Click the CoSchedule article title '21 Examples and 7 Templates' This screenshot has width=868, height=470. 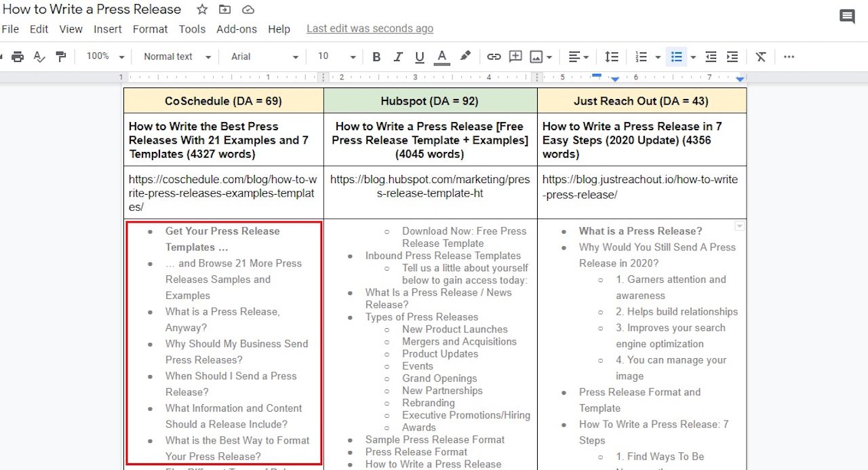tap(218, 140)
